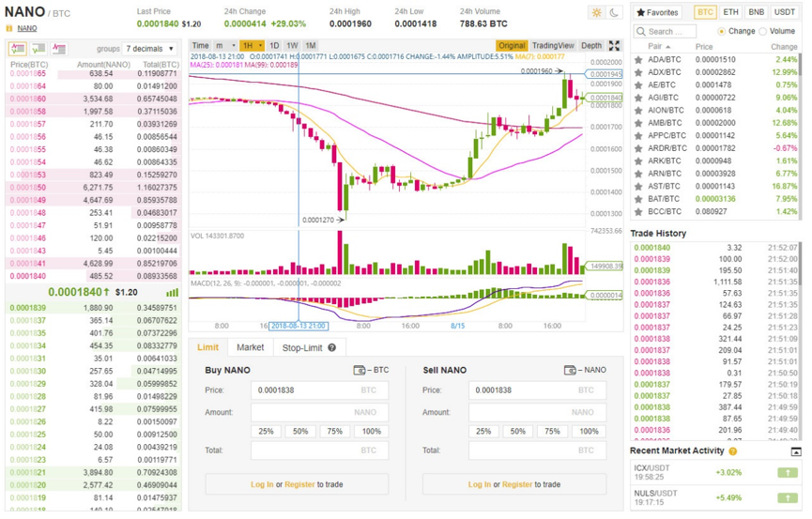Select the combined buy/sell order book view icon
Image resolution: width=812 pixels, height=519 pixels.
(x=18, y=49)
